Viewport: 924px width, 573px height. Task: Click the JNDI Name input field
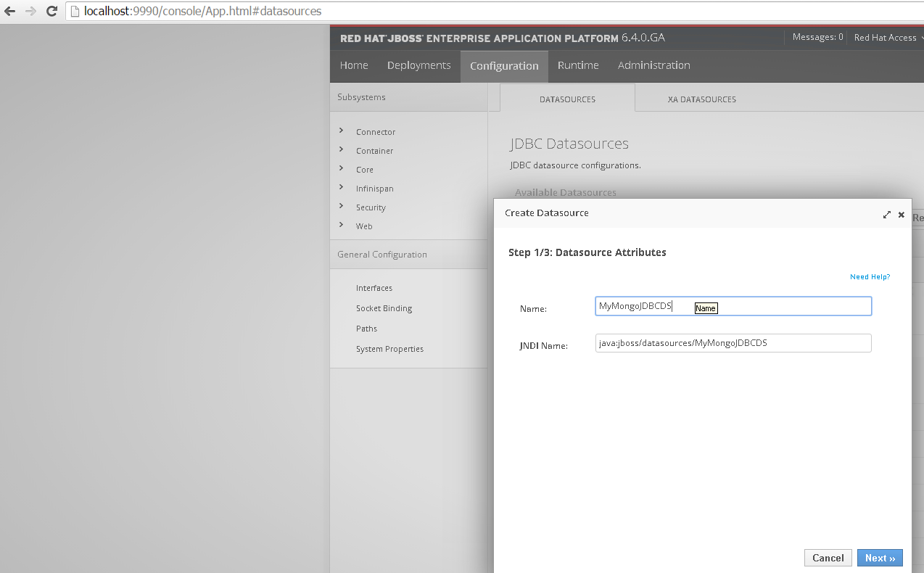point(733,343)
